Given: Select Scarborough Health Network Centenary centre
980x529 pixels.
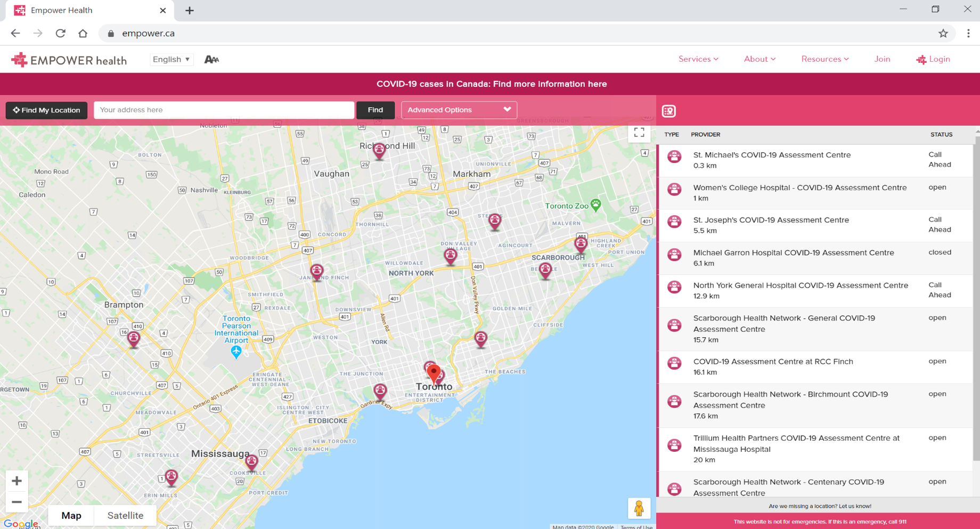Looking at the screenshot, I should click(x=816, y=485).
